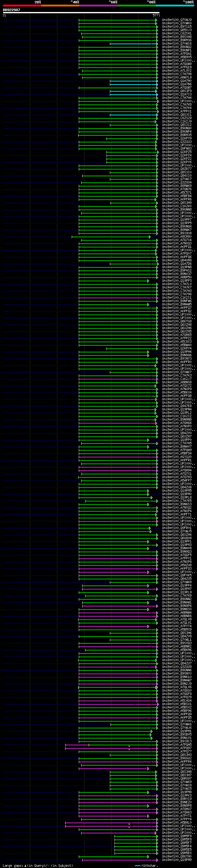Image resolution: width=197 pixels, height=868 pixels.
Task: Select the UniRef100_C6ZS41 label
Action: pos(177,33)
